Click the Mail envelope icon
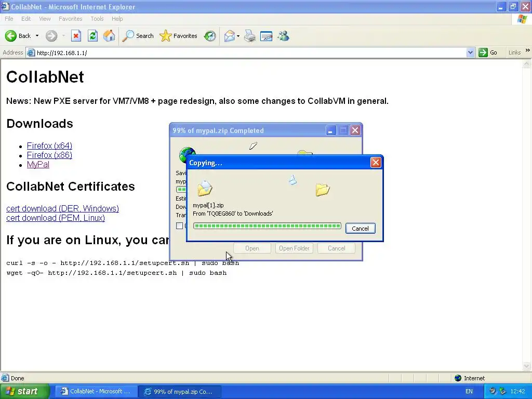The image size is (532, 399). pos(229,36)
